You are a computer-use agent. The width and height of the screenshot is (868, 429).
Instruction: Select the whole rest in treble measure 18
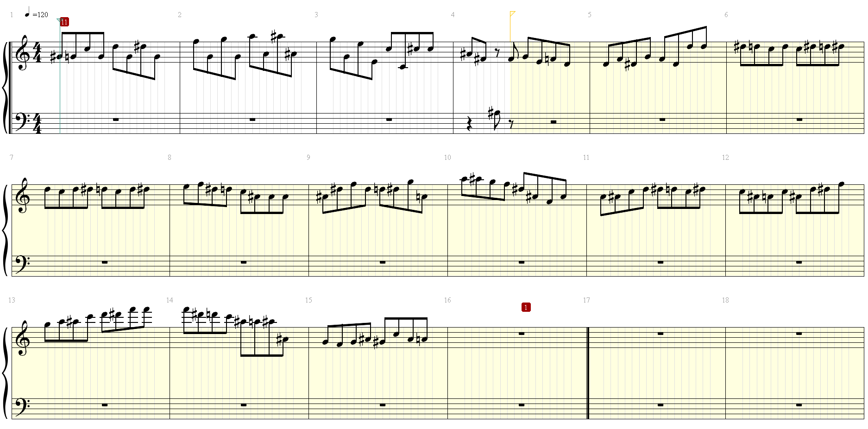pos(799,334)
